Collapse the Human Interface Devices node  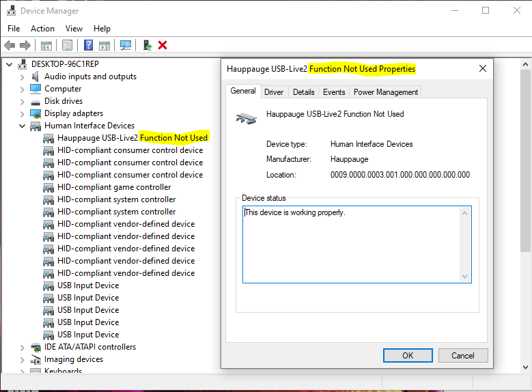click(x=23, y=126)
